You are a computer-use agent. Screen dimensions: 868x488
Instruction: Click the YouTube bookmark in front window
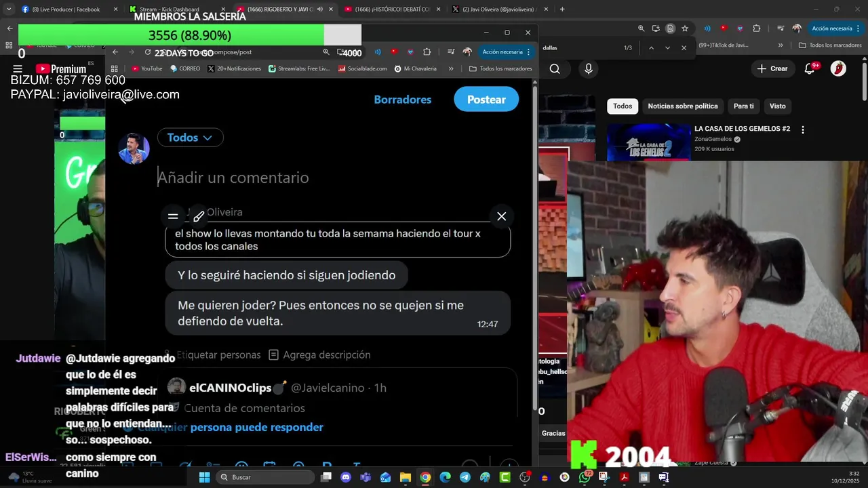(x=146, y=68)
